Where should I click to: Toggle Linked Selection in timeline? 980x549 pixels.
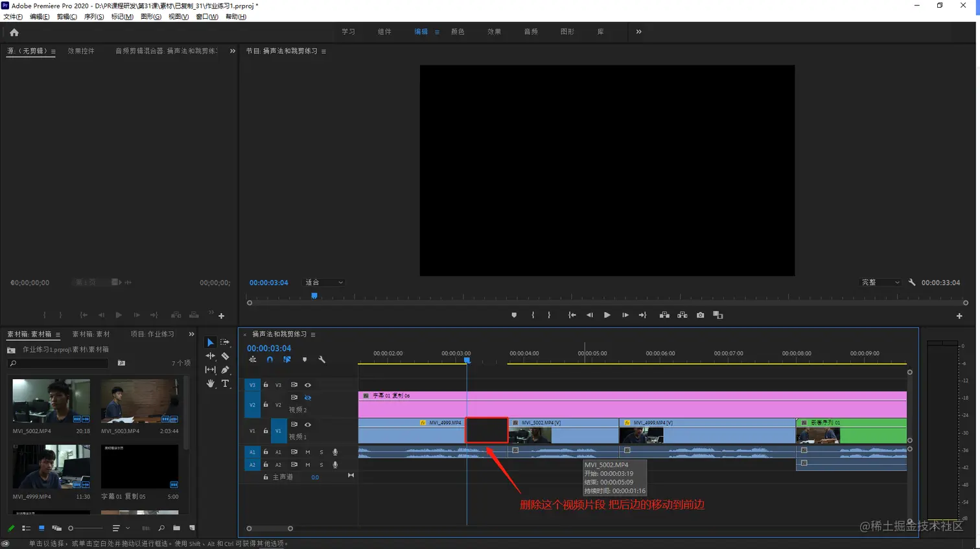pos(287,360)
